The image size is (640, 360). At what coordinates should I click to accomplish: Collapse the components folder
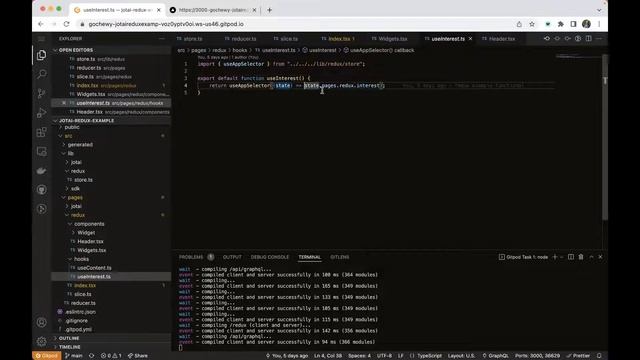pyautogui.click(x=89, y=224)
